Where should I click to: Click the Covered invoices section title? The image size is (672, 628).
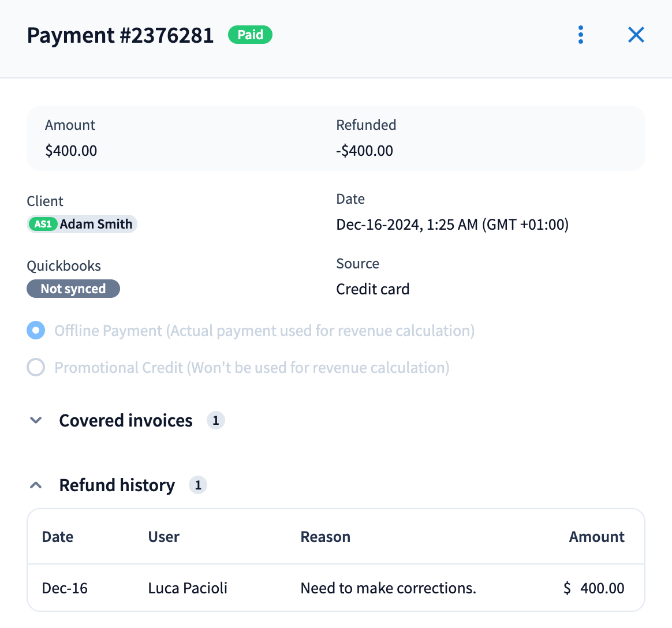[x=126, y=420]
